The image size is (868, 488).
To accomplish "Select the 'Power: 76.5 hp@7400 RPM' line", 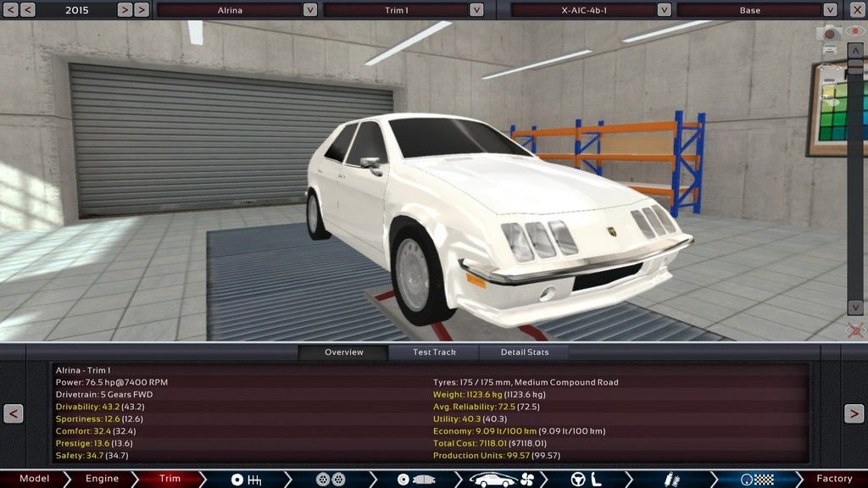I will click(x=111, y=382).
